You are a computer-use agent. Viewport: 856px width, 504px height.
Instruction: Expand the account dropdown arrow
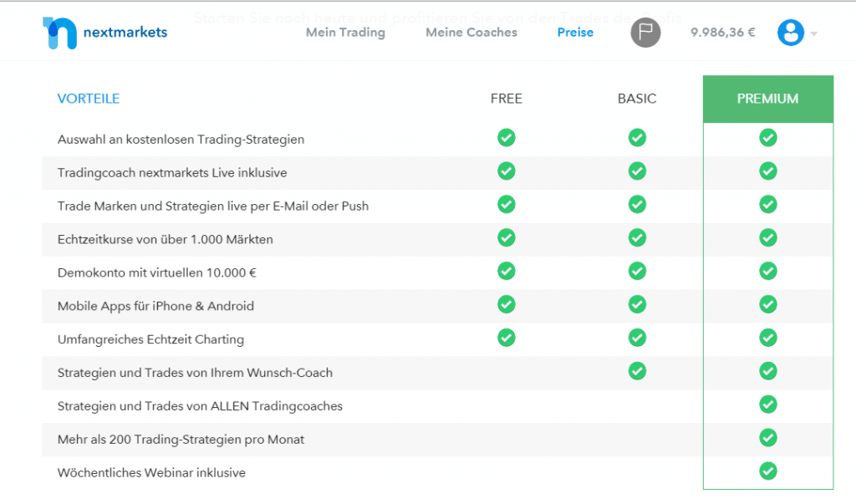click(x=814, y=34)
